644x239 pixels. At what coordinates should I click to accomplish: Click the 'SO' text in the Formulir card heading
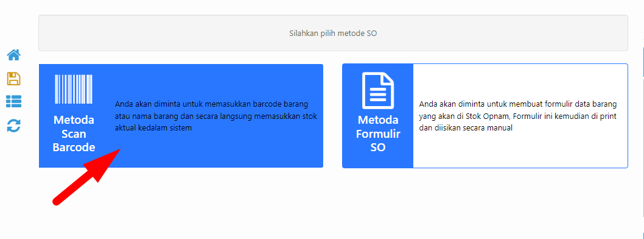378,148
